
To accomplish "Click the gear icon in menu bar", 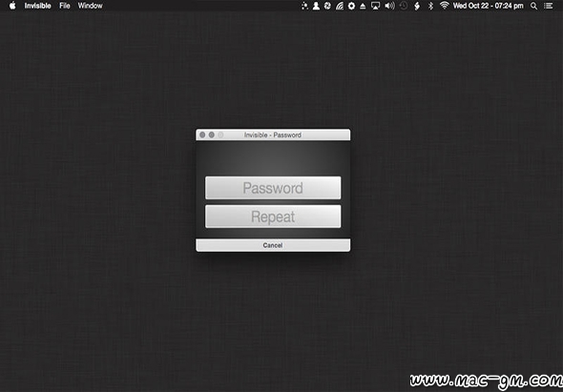I will pos(351,6).
